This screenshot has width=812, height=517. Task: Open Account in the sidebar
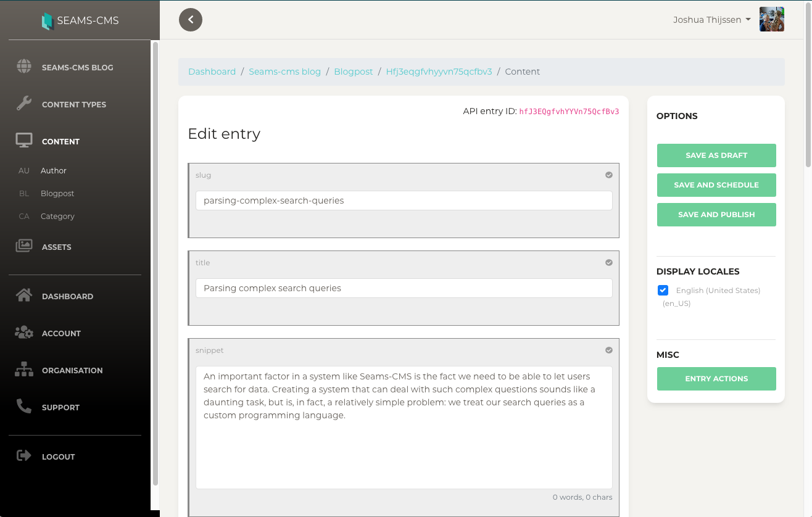coord(61,333)
